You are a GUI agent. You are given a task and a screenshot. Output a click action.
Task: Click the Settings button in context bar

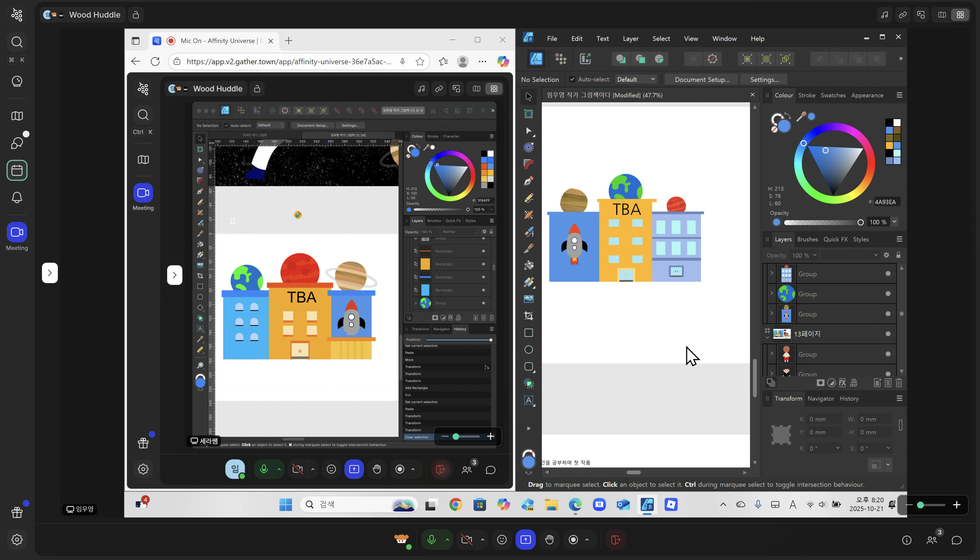(x=764, y=79)
